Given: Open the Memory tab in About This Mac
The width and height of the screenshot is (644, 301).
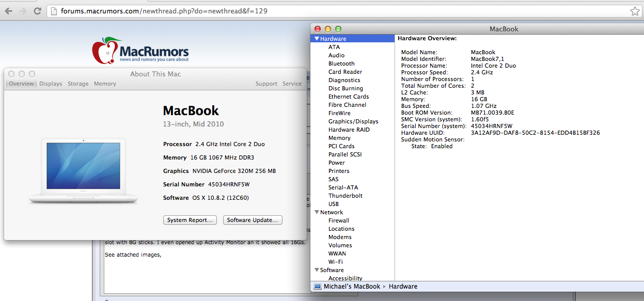Looking at the screenshot, I should click(105, 84).
